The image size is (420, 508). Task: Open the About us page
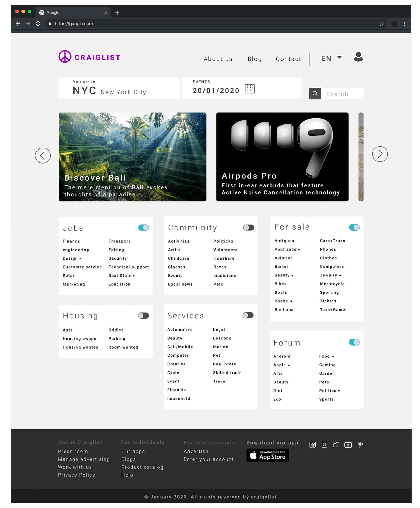pos(218,59)
